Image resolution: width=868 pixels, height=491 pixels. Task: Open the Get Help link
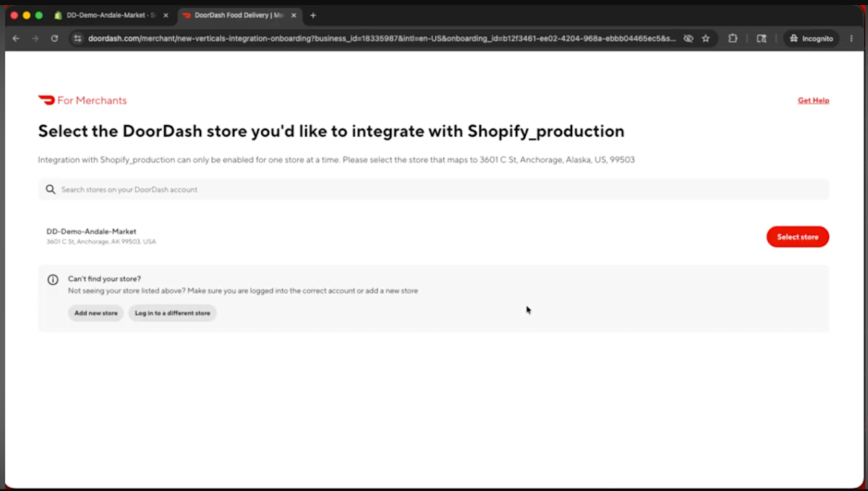(x=813, y=101)
